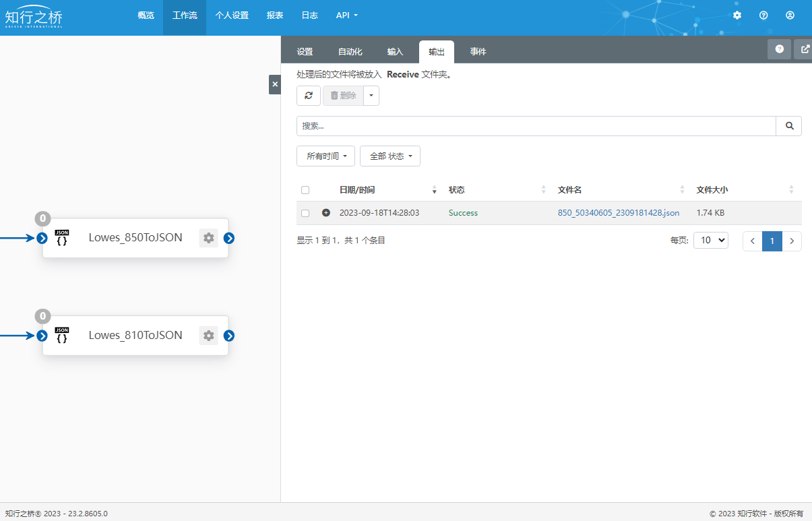
Task: Open the 全部 状态 status filter dropdown
Action: (390, 156)
